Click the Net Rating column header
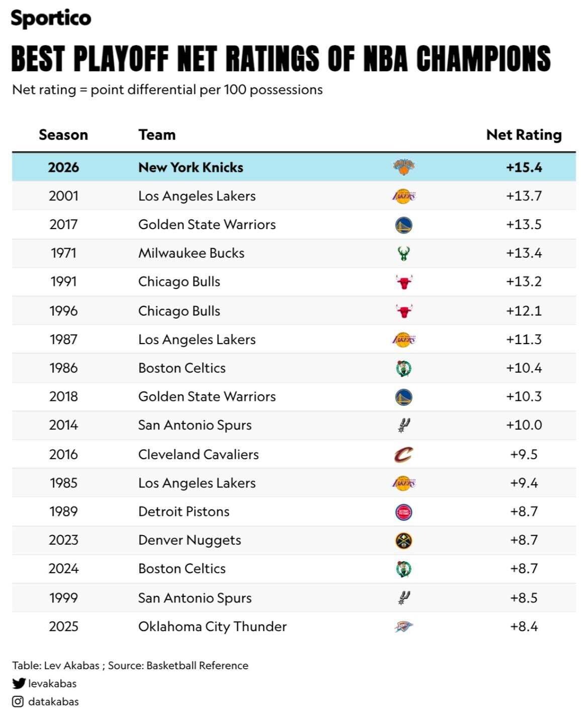Image resolution: width=588 pixels, height=724 pixels. pos(524,135)
